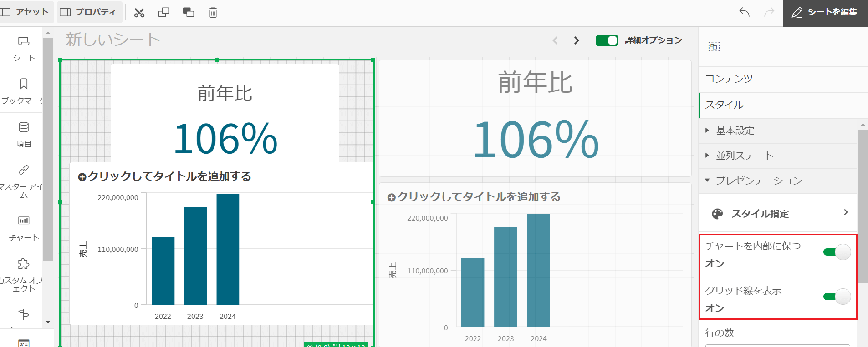Collapse the プレゼンテーション section

(758, 181)
